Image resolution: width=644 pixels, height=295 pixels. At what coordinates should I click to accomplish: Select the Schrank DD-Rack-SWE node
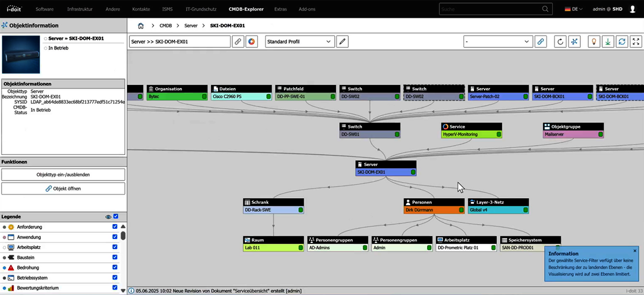(x=273, y=206)
